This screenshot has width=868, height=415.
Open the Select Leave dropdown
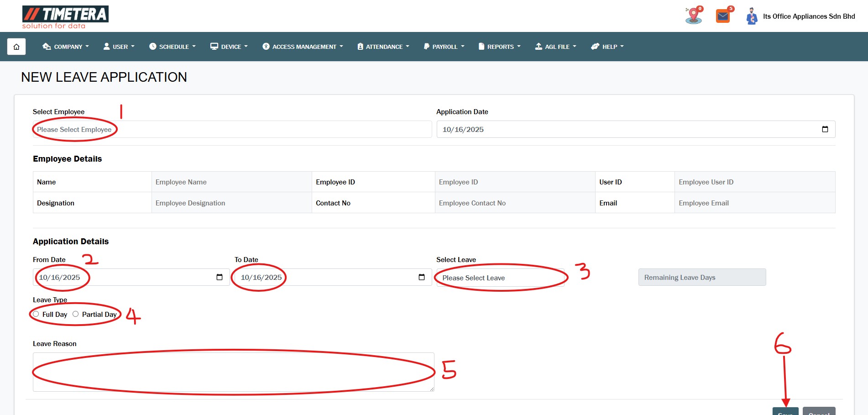pyautogui.click(x=500, y=278)
